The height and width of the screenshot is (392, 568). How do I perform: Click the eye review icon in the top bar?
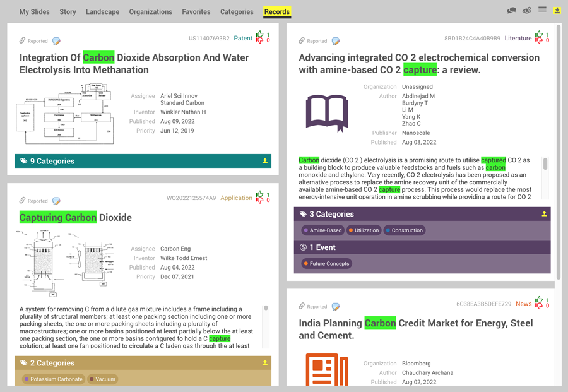click(x=527, y=10)
